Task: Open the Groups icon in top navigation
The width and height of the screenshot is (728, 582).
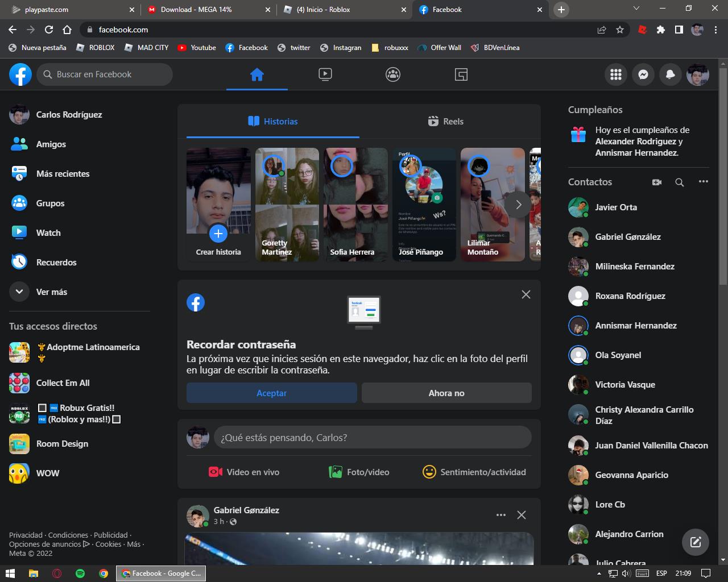Action: click(393, 74)
